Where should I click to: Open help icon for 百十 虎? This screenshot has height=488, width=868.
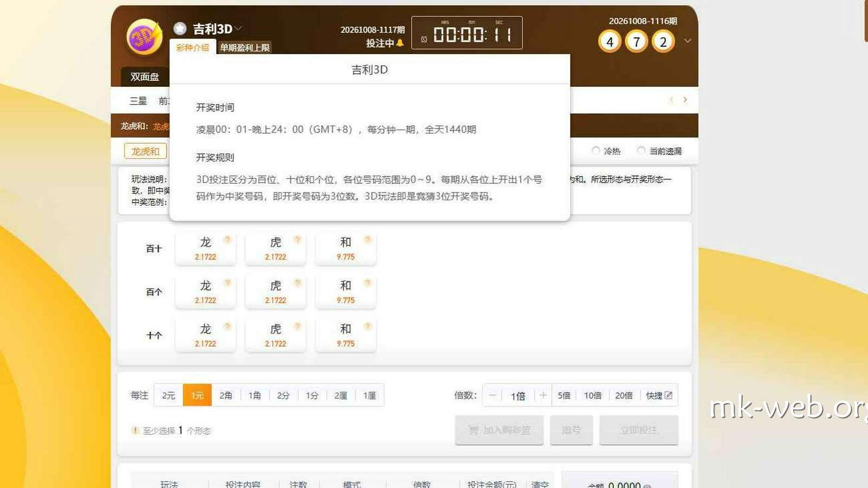click(x=297, y=239)
